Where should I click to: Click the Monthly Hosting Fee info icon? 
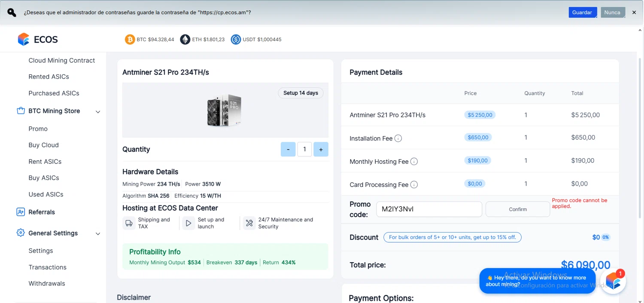414,162
